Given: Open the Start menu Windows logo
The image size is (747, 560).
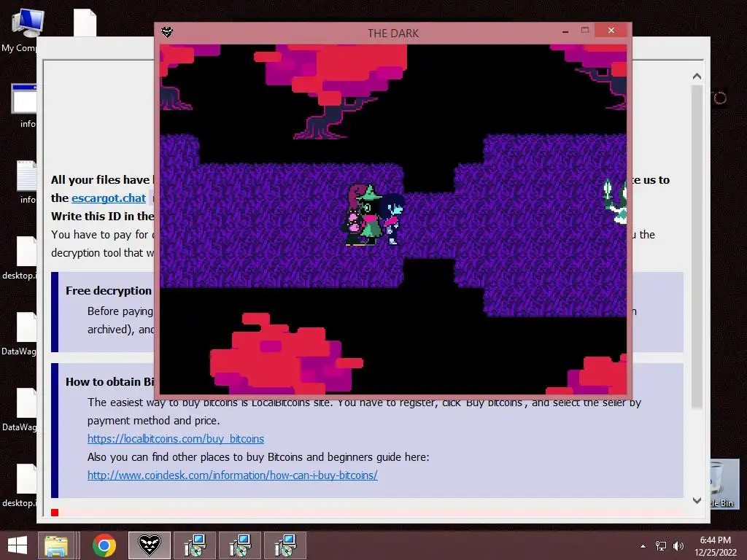Looking at the screenshot, I should click(18, 545).
